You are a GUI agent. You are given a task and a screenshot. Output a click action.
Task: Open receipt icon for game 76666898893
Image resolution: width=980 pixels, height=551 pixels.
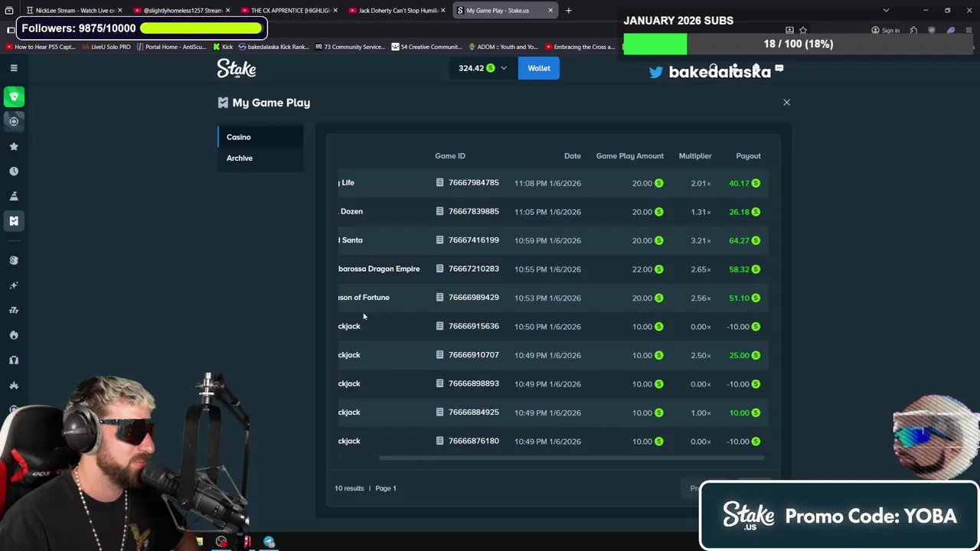tap(439, 383)
